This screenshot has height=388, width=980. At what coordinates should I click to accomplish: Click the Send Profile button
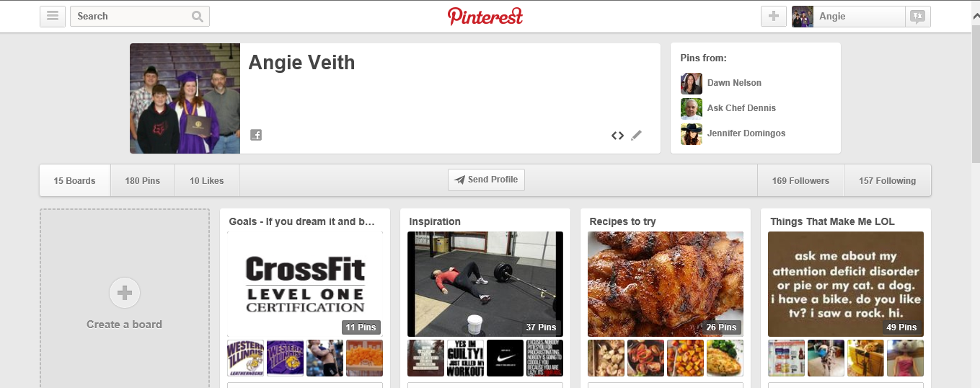tap(486, 180)
